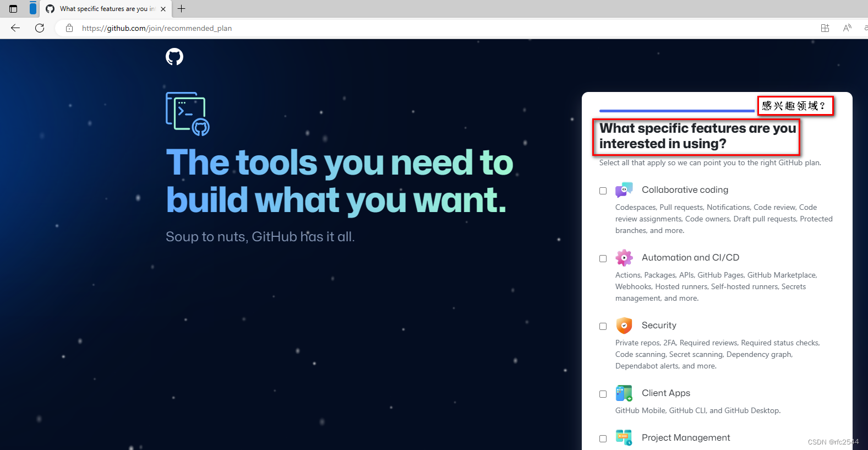Screen dimensions: 868x450
Task: Open the tab actions menu icon
Action: (x=13, y=9)
